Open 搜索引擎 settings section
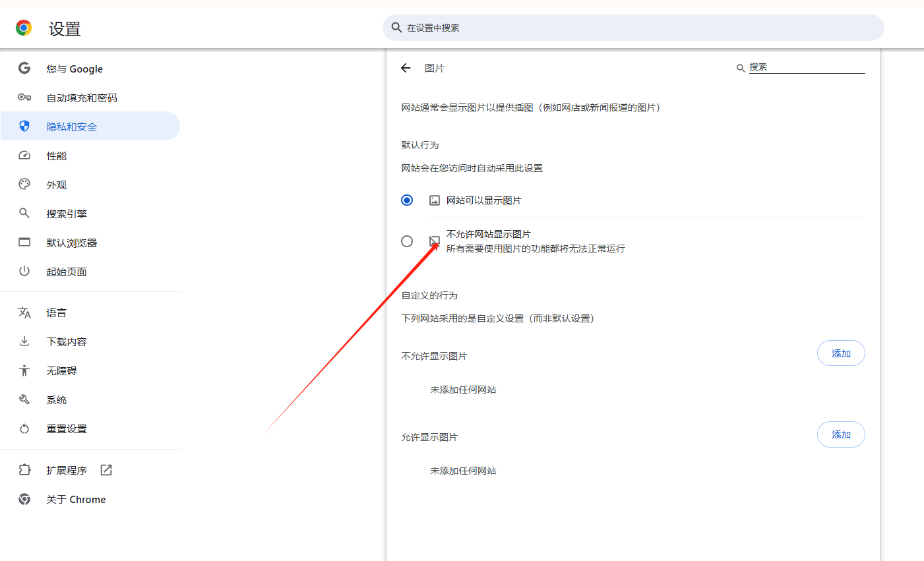 click(90, 214)
